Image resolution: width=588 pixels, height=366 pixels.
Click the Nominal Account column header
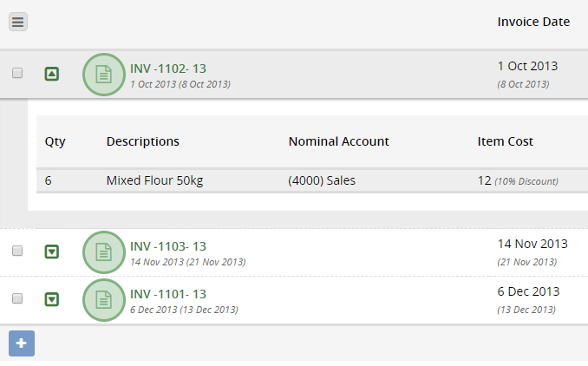pyautogui.click(x=338, y=141)
